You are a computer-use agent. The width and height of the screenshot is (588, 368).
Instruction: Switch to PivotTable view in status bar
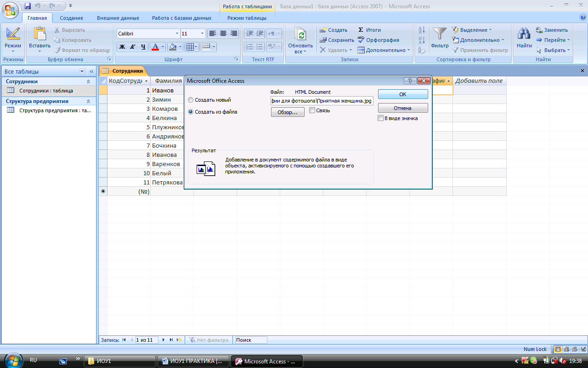click(566, 349)
